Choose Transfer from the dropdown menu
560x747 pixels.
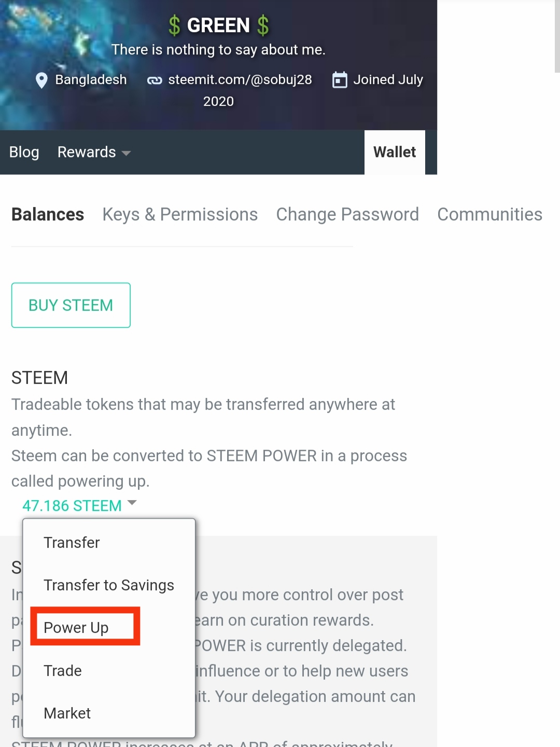[72, 543]
